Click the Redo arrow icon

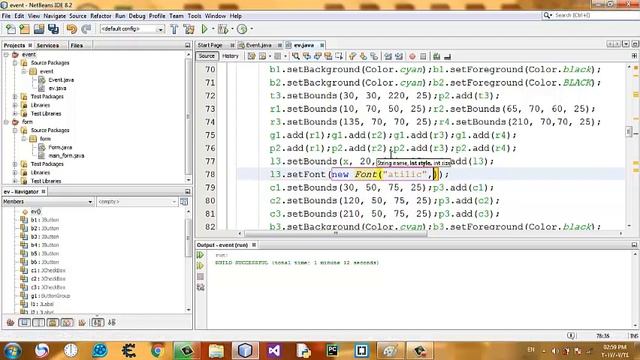tap(86, 29)
